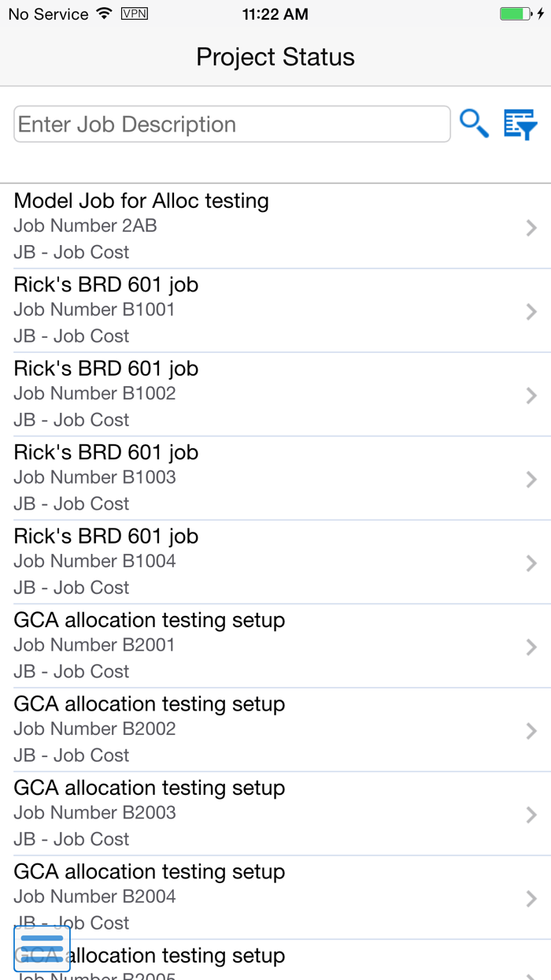
Task: Tap the clock showing 11:22 AM
Action: point(275,13)
